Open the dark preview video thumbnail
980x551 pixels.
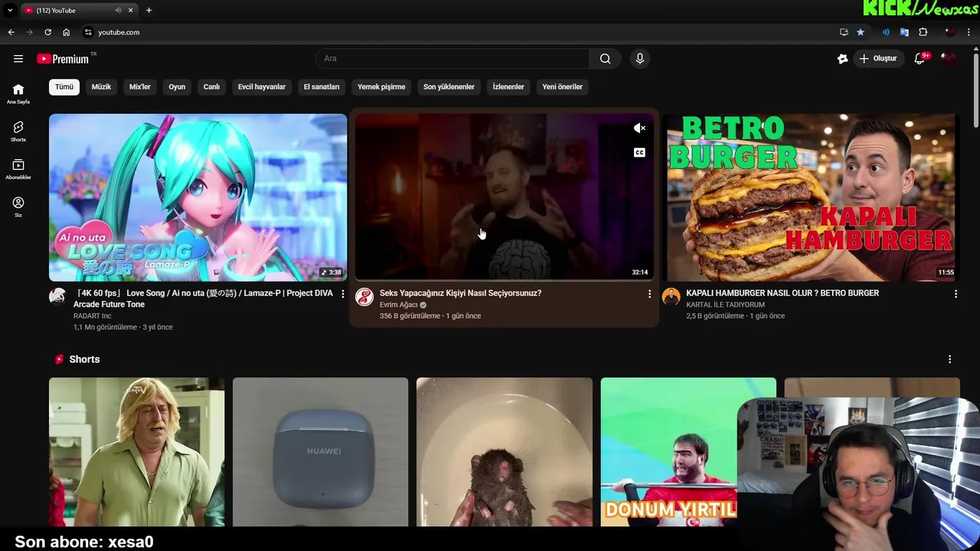coord(505,197)
